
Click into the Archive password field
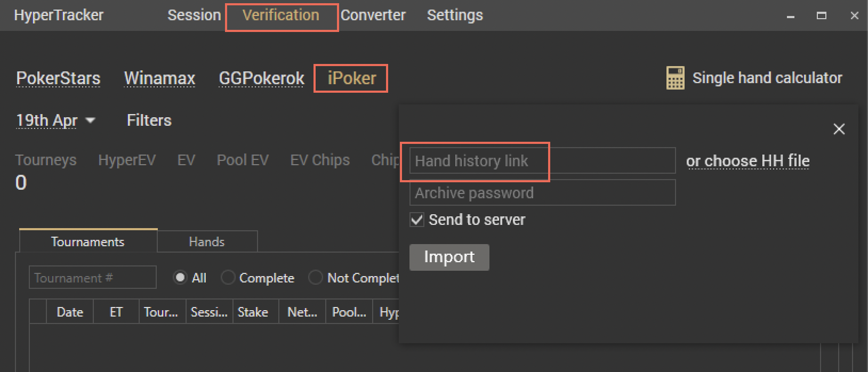[542, 193]
